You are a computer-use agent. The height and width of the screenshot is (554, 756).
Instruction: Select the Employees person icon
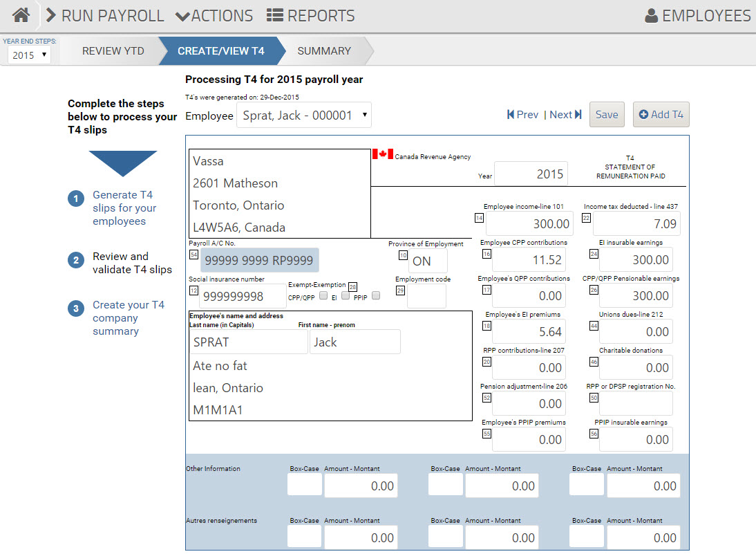(x=653, y=15)
